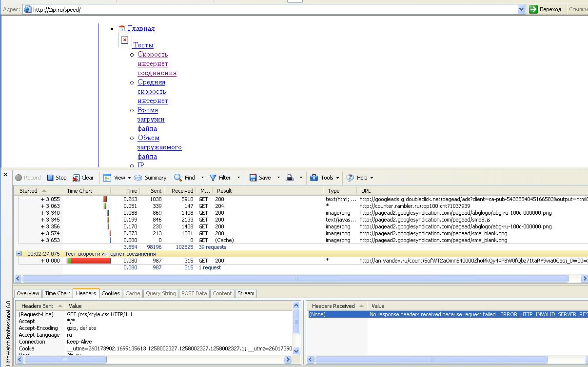
Task: Select the Connection Keep-Alive header row
Action: point(154,342)
